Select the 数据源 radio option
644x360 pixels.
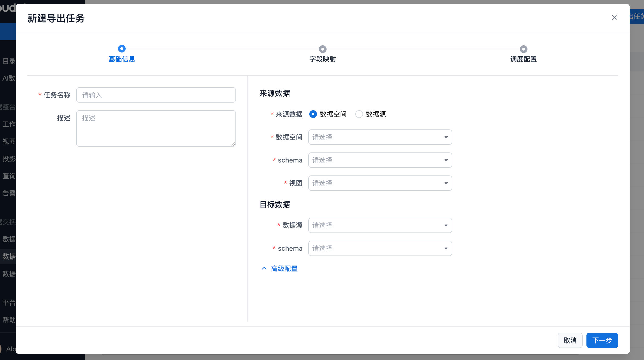point(359,114)
